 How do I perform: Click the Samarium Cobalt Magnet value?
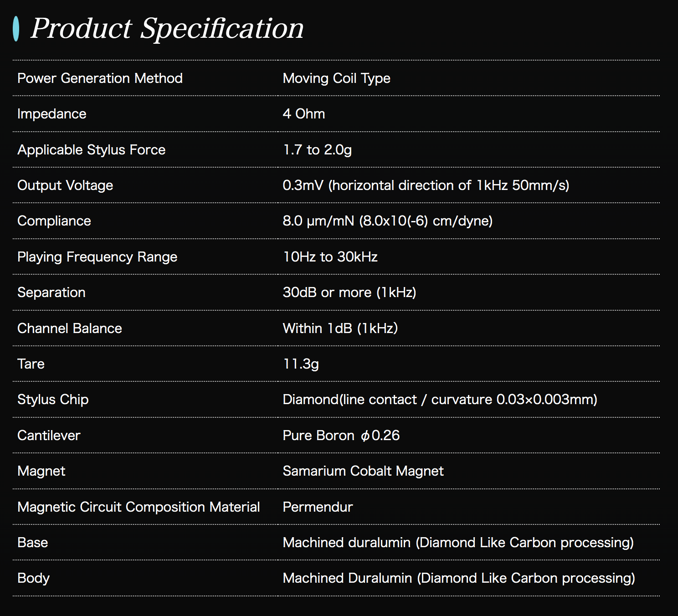click(x=363, y=471)
